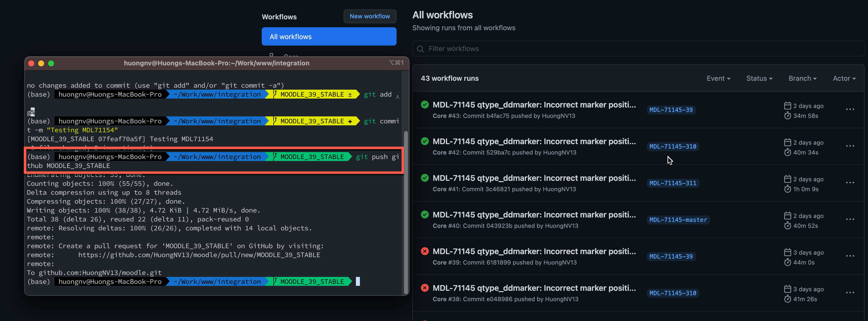Click the terminal window title bar text
Viewport: 868px width, 321px height.
216,63
